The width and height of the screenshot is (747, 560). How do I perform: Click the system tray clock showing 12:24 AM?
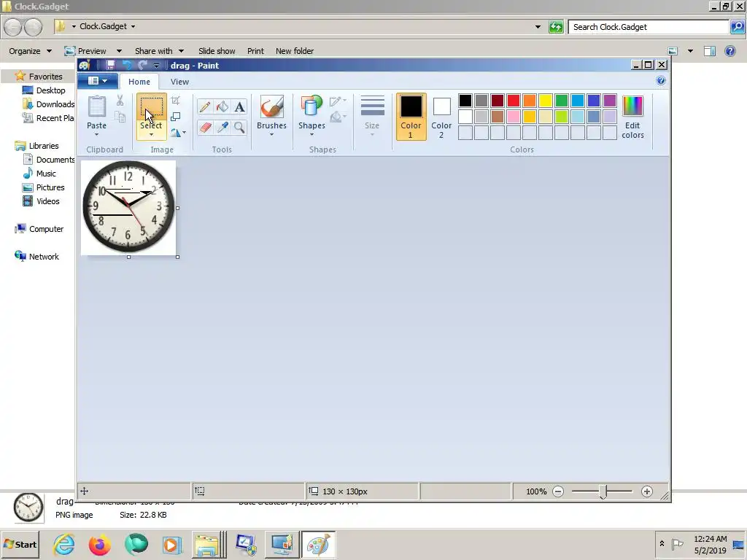click(710, 544)
